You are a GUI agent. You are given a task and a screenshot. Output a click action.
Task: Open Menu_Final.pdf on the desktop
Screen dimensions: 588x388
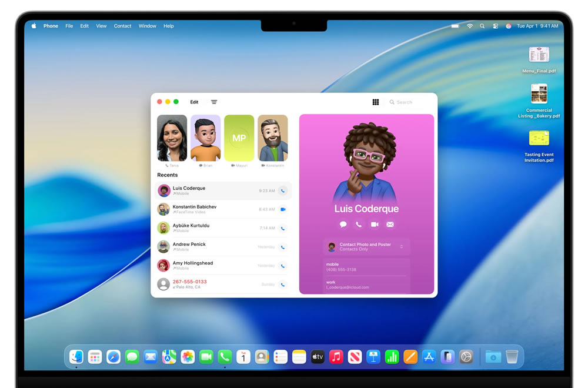point(539,55)
